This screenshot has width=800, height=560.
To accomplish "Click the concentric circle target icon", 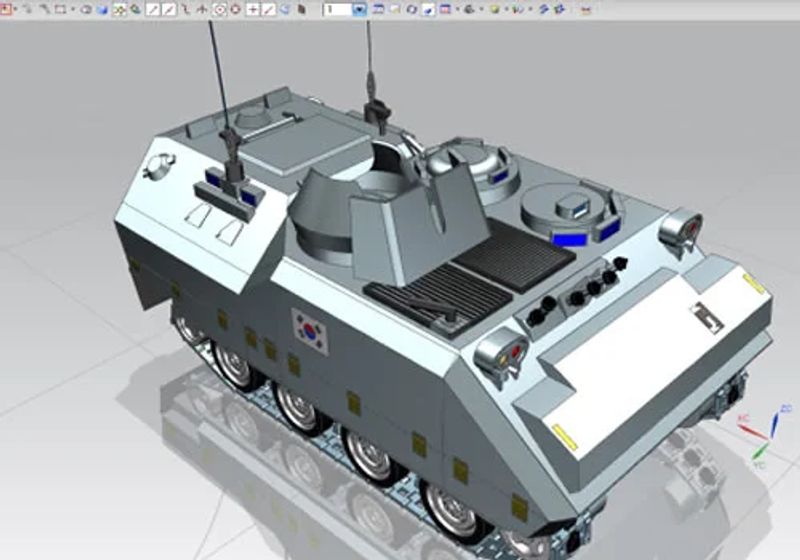I will tap(219, 10).
